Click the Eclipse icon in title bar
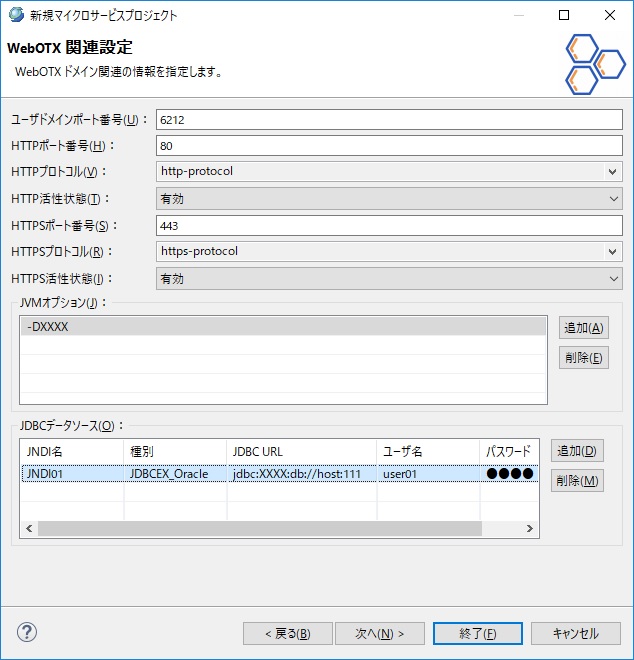The width and height of the screenshot is (634, 660). pyautogui.click(x=16, y=15)
